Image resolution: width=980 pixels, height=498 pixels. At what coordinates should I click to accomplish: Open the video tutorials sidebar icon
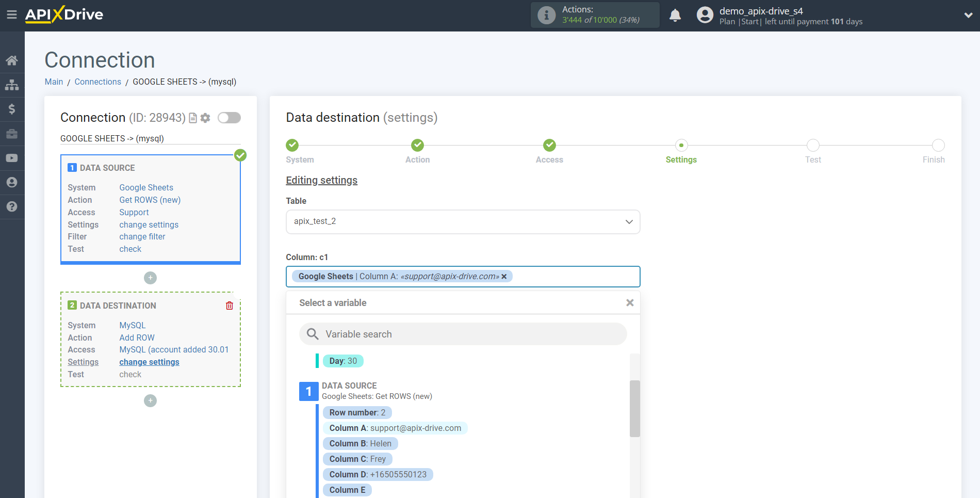(12, 158)
